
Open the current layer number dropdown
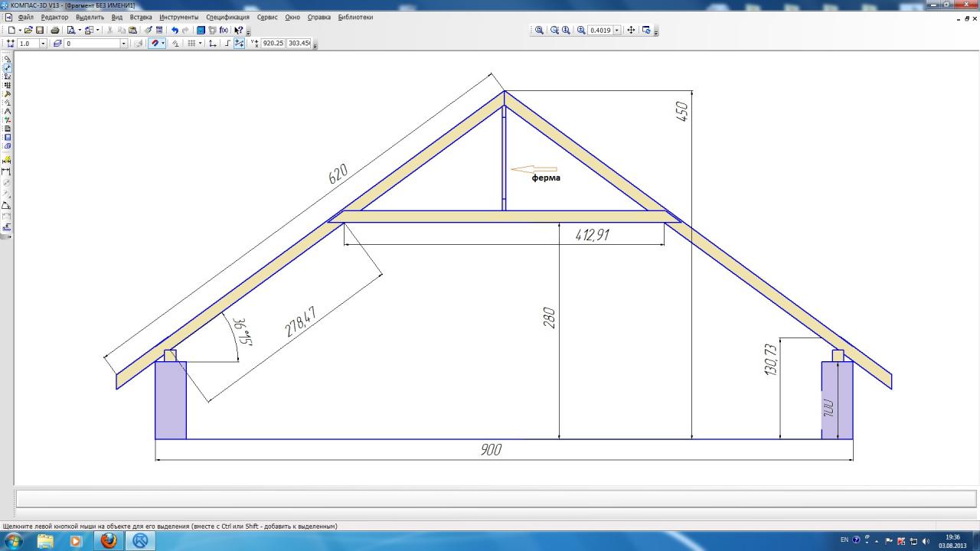pos(123,44)
